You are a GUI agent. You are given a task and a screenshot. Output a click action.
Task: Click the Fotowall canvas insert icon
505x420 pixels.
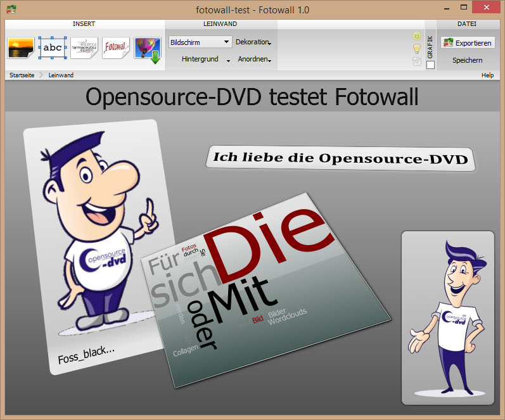116,48
